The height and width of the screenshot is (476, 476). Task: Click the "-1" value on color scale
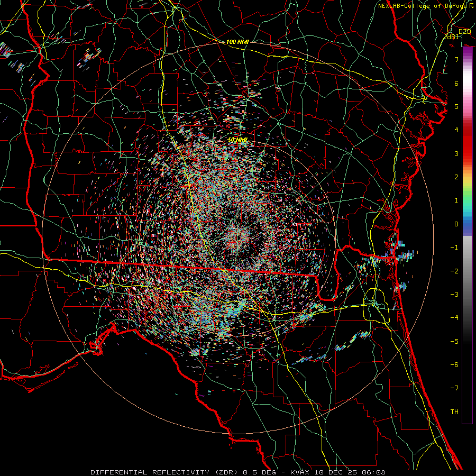point(454,248)
